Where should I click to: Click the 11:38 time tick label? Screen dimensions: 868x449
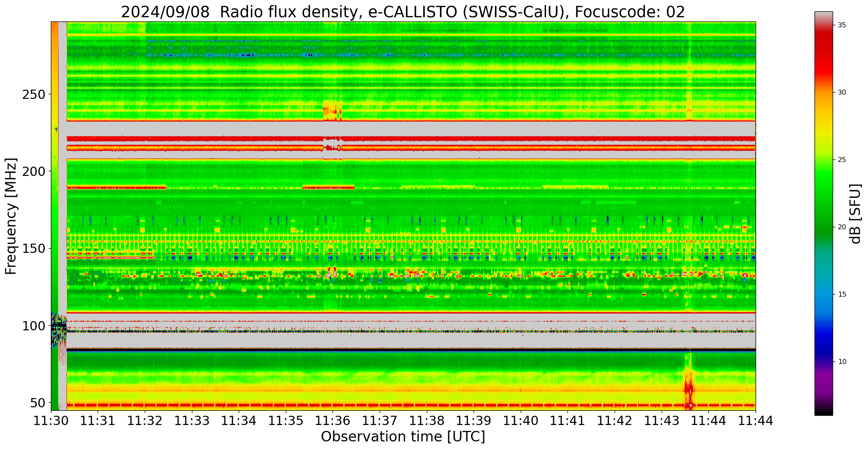click(x=427, y=420)
